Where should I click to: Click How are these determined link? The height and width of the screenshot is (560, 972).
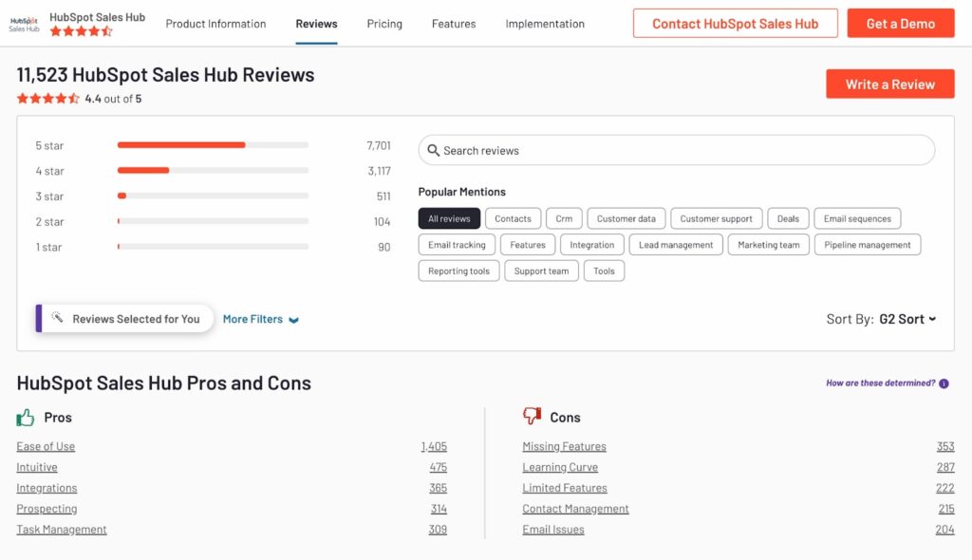[x=880, y=383]
